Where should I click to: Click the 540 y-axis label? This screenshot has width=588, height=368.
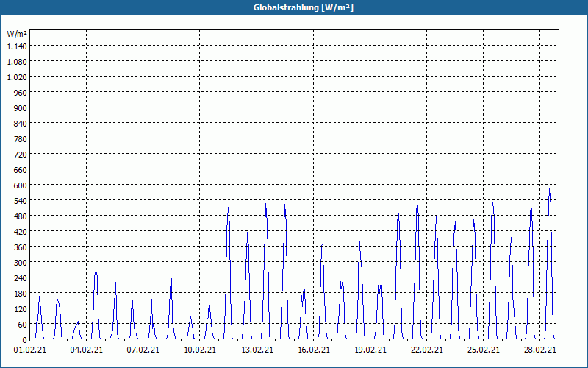[21, 200]
